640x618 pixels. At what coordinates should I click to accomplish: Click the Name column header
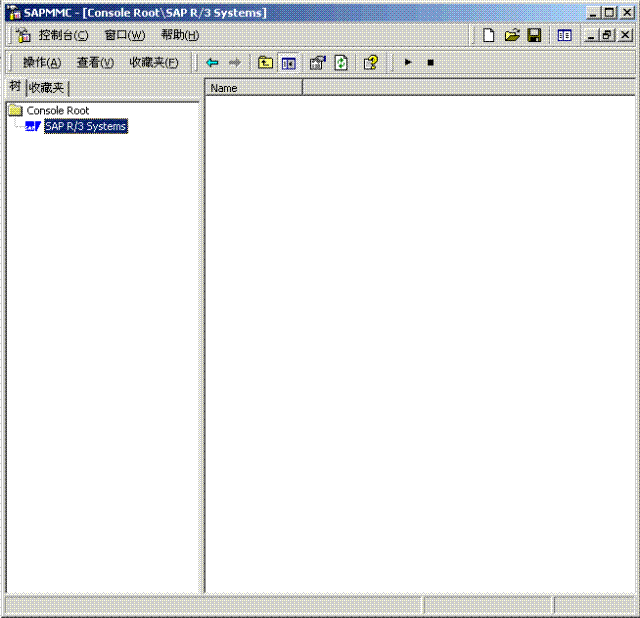253,88
